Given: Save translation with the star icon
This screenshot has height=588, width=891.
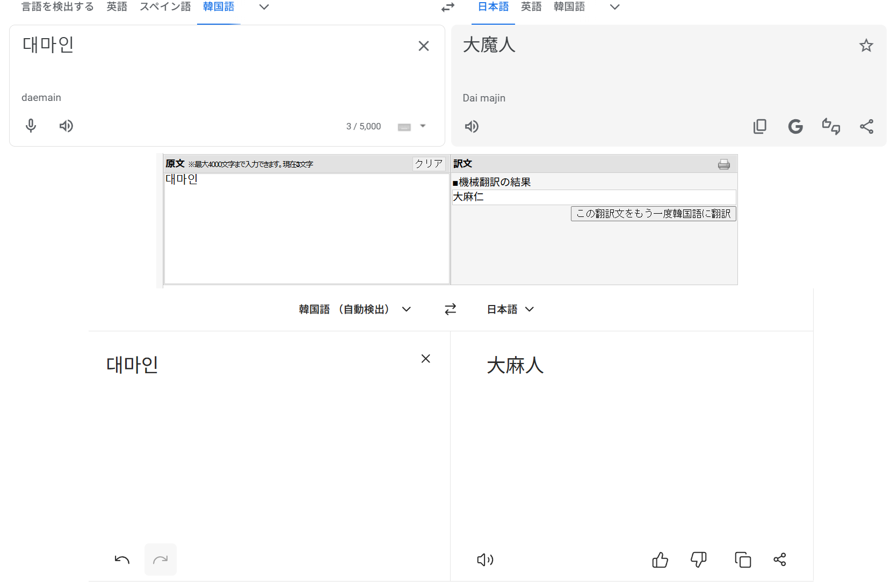Looking at the screenshot, I should pos(866,46).
